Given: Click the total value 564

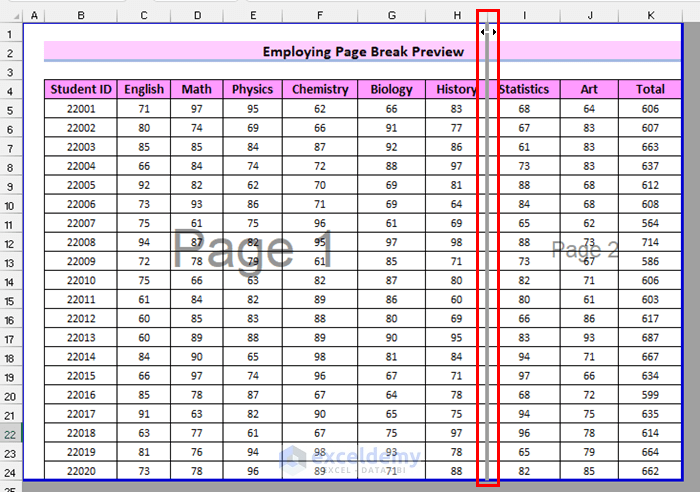Looking at the screenshot, I should [650, 223].
